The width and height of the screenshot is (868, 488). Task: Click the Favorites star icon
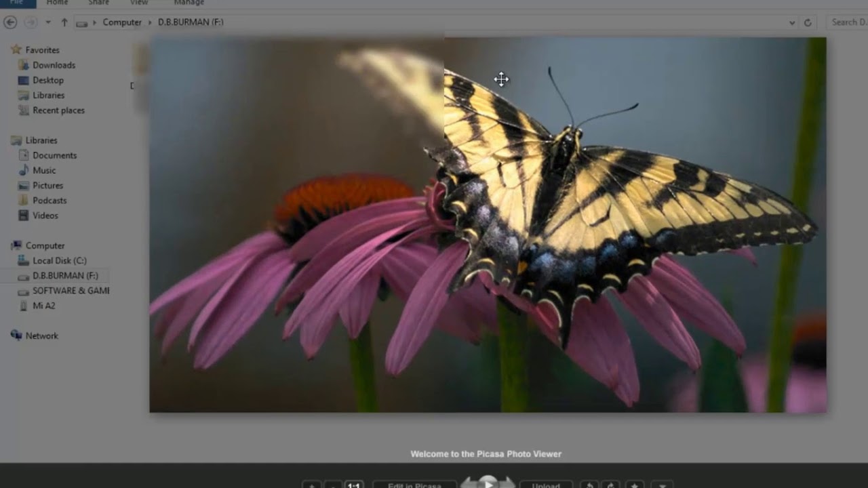click(x=16, y=49)
